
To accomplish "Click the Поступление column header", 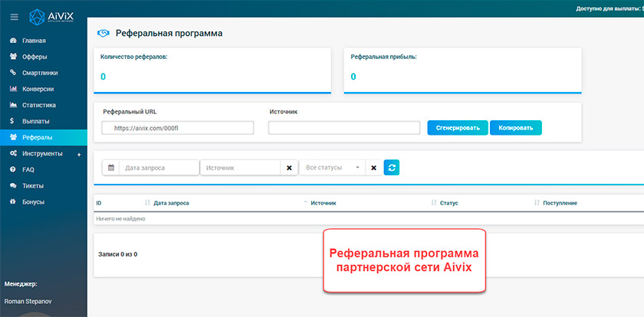I will [560, 203].
